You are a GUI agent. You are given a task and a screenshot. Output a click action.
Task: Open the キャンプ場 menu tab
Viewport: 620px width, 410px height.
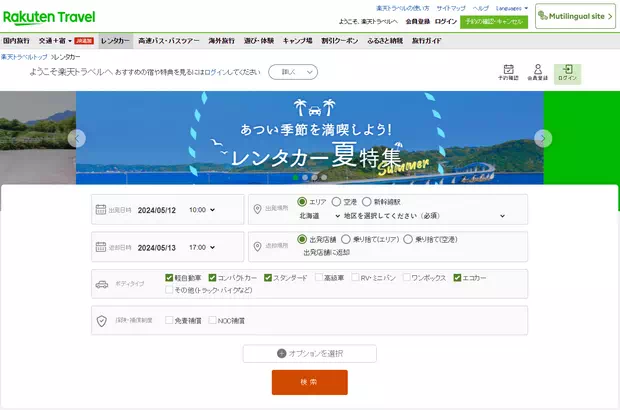pos(297,41)
